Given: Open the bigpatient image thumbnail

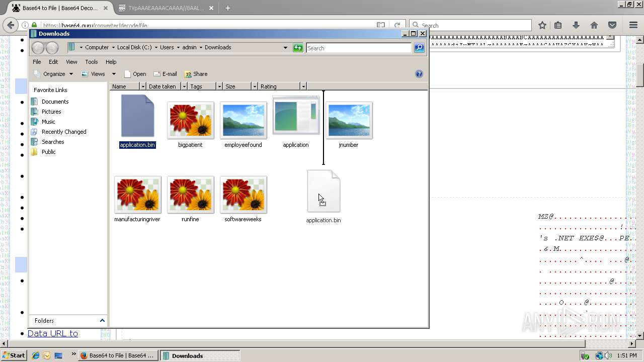Looking at the screenshot, I should [x=191, y=120].
